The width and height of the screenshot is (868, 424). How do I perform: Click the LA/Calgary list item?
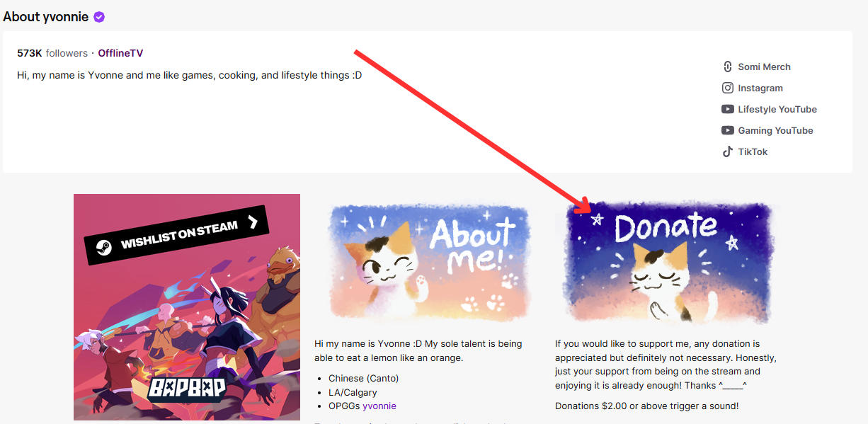click(353, 392)
